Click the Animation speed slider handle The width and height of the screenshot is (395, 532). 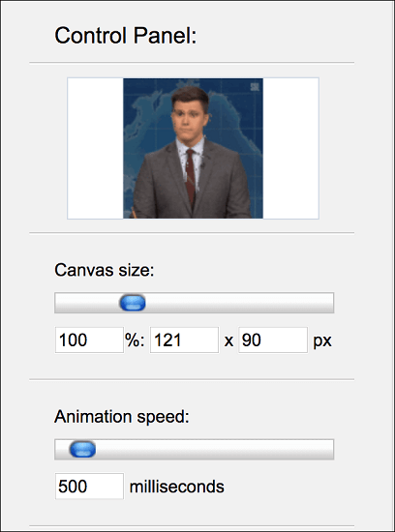82,449
